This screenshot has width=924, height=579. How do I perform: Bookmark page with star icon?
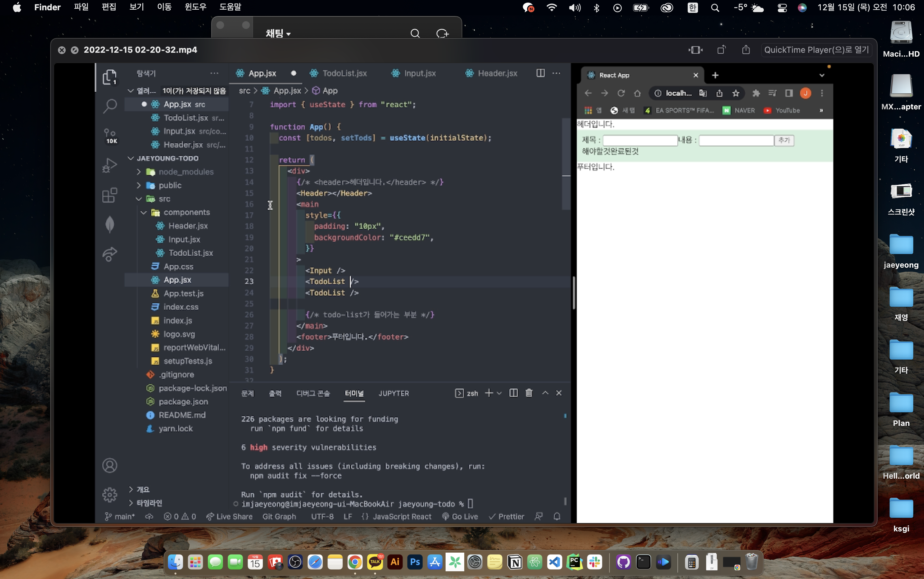pos(735,93)
